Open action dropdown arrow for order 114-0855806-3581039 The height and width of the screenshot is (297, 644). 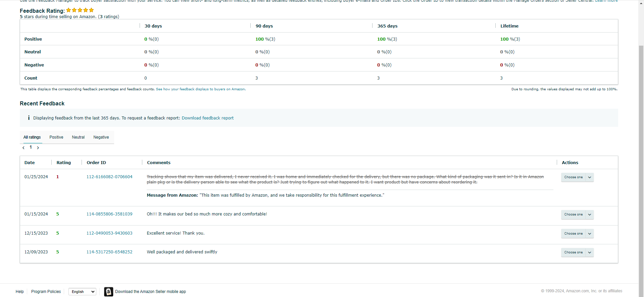click(590, 214)
